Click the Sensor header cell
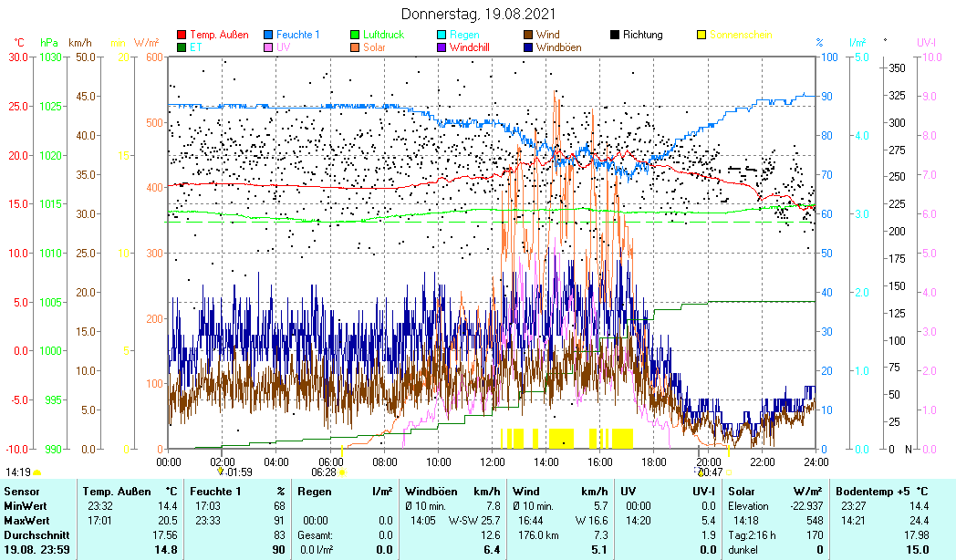This screenshot has width=956, height=560. tap(21, 492)
